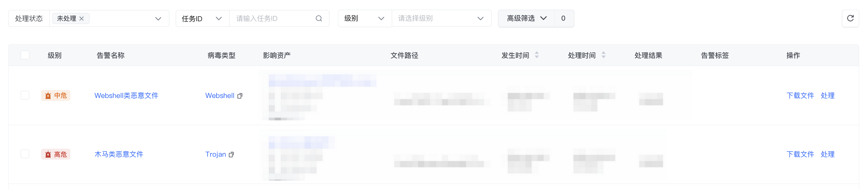Screen dimensions: 868x190
Task: Sort by 处理时间 column
Action: tap(603, 55)
